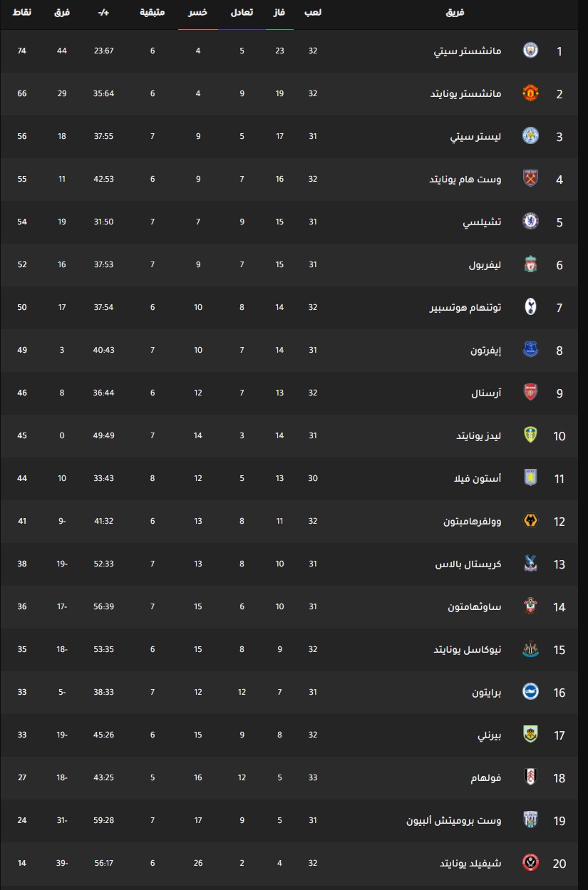This screenshot has height=890, width=588.
Task: Click the Tottenham Hotspur cockerel crest
Action: point(530,307)
